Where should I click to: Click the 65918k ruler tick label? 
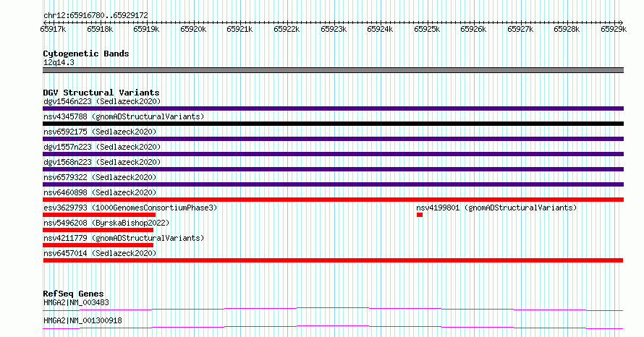(x=100, y=29)
